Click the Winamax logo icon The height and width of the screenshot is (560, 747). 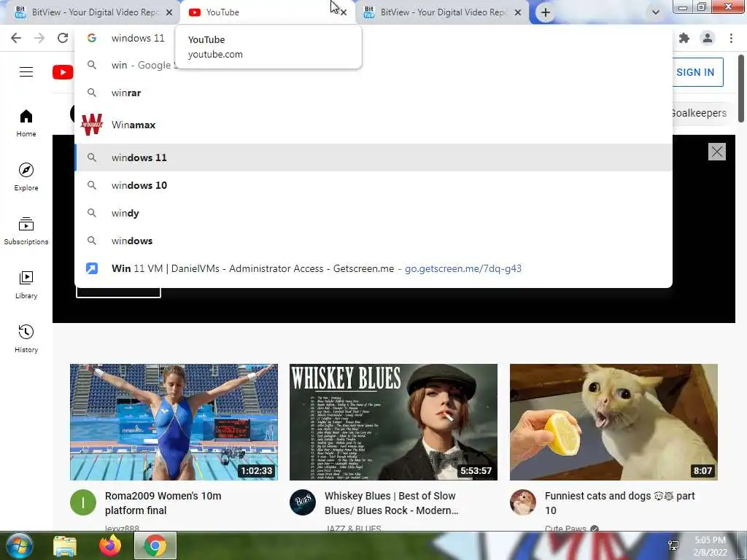92,125
